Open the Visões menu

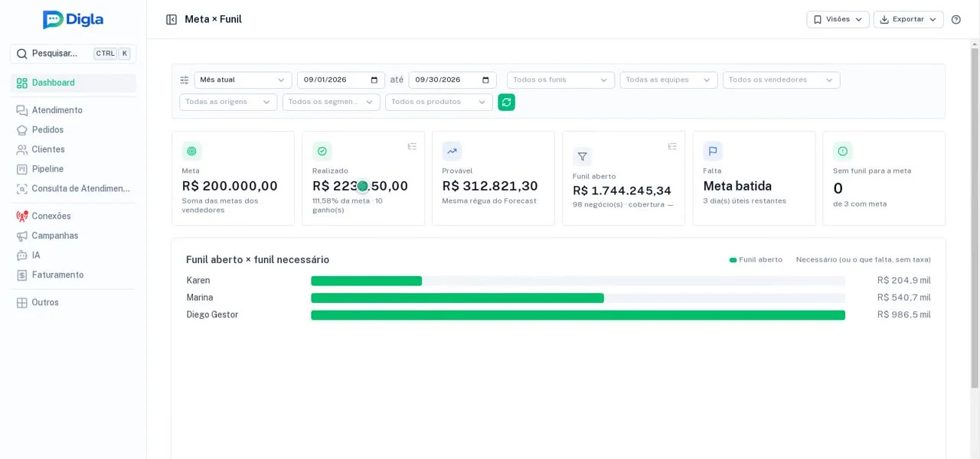(838, 19)
